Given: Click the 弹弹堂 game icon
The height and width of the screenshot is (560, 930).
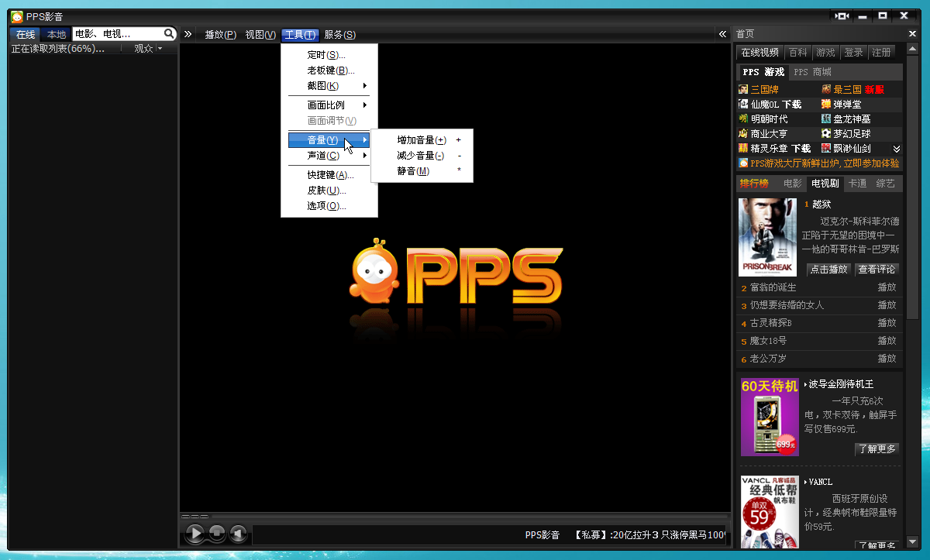Looking at the screenshot, I should click(x=826, y=104).
